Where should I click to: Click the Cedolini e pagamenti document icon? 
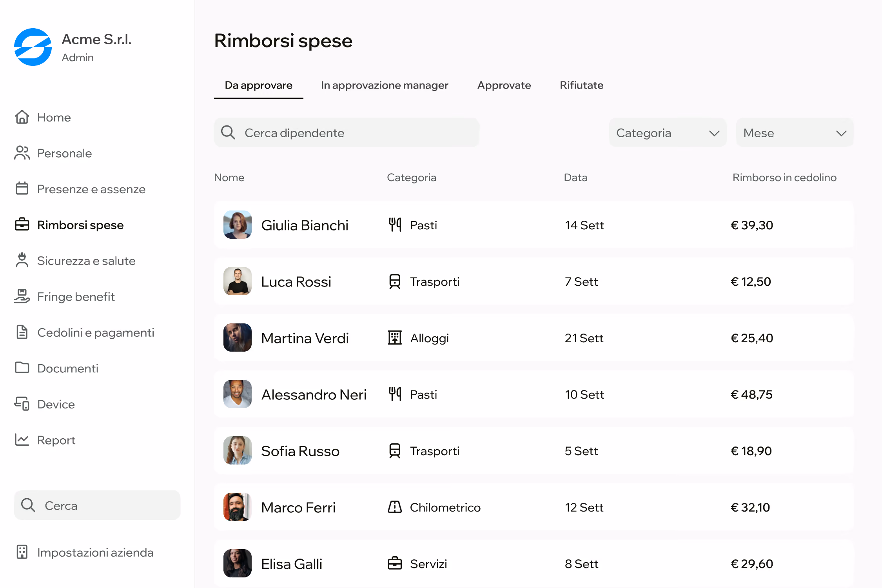pos(22,332)
